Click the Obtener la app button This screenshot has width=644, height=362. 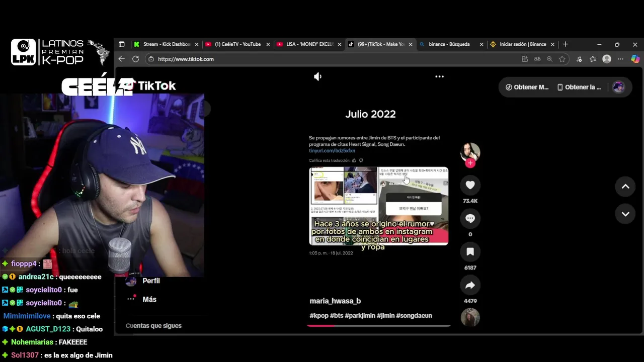tap(579, 87)
